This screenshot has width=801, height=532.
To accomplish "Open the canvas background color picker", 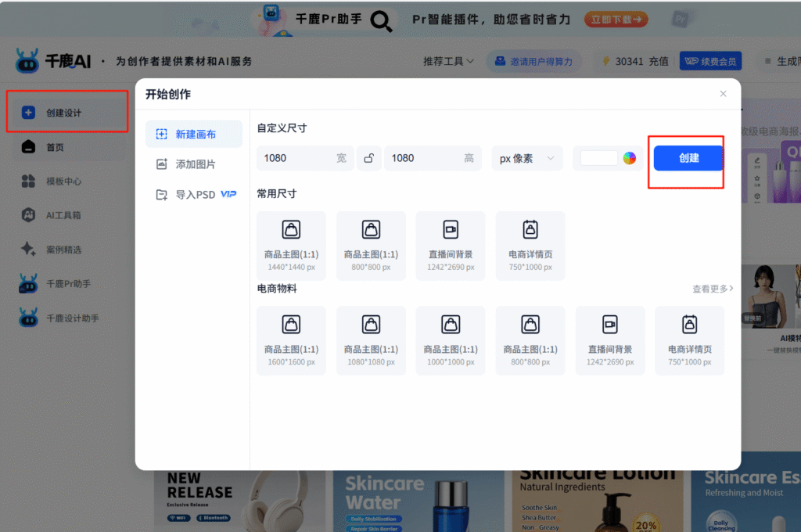I will point(630,158).
